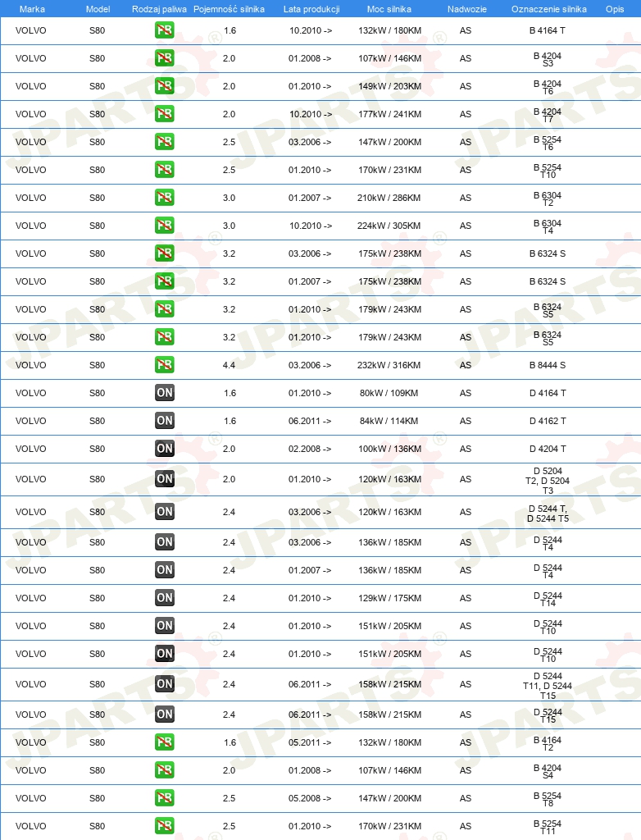
Task: Click the engine code D 4162 T
Action: 548,421
